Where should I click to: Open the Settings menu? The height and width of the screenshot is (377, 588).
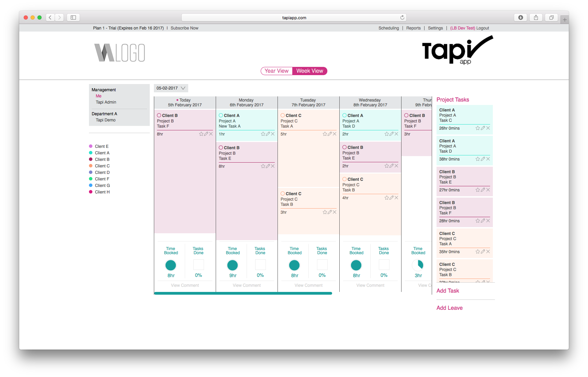coord(436,28)
